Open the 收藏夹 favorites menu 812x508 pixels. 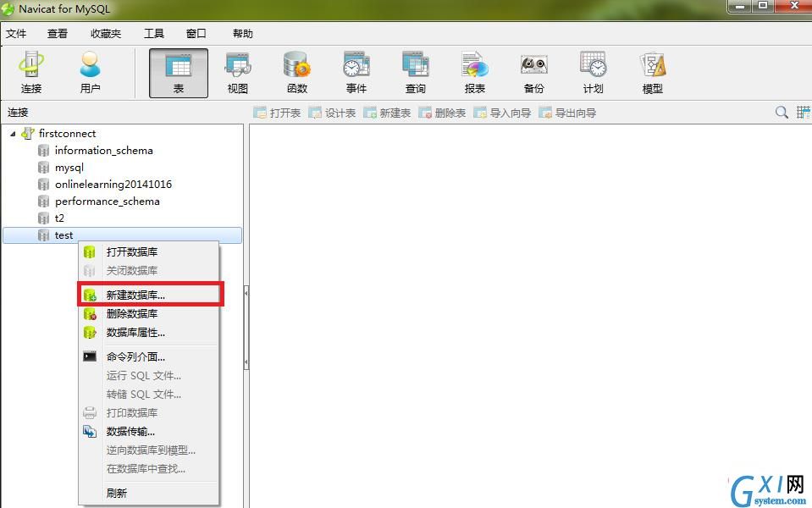click(x=106, y=34)
